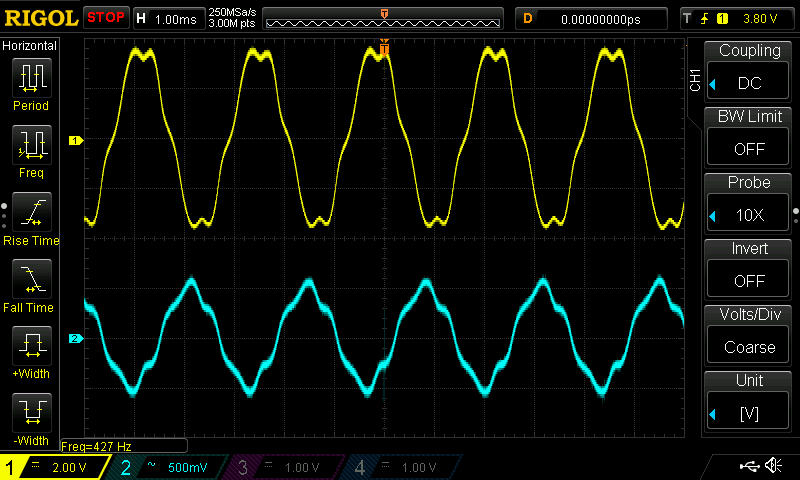Click the waveform memory overview bar

(x=384, y=18)
